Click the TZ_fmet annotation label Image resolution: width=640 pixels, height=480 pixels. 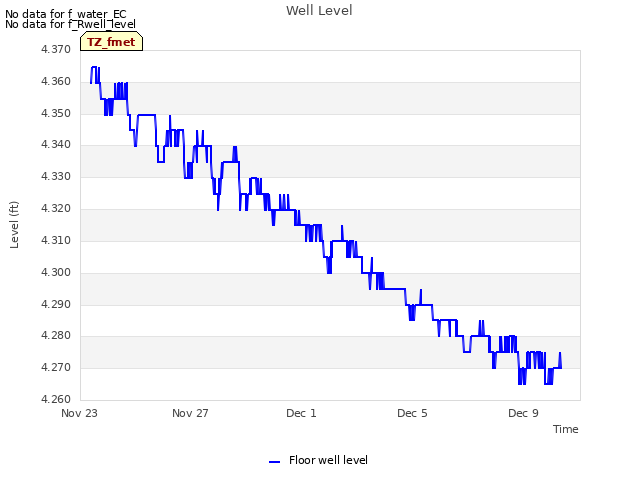[x=111, y=42]
